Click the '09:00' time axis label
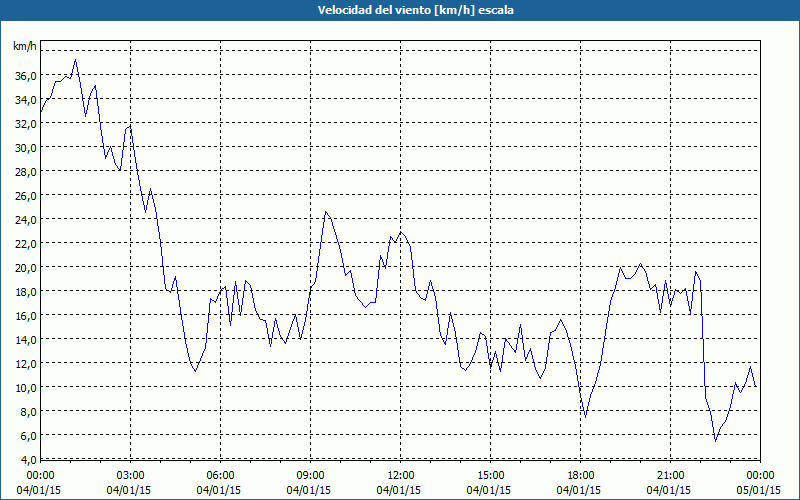Image resolution: width=800 pixels, height=500 pixels. coord(311,476)
